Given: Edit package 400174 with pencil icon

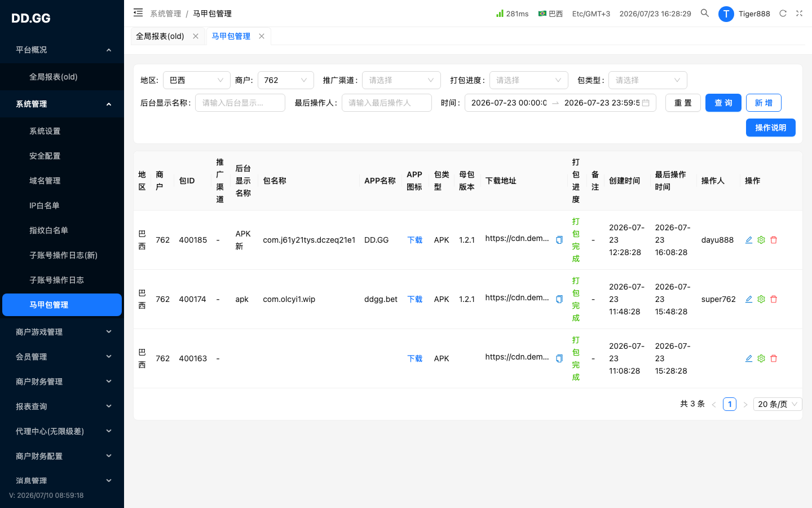Looking at the screenshot, I should 749,299.
